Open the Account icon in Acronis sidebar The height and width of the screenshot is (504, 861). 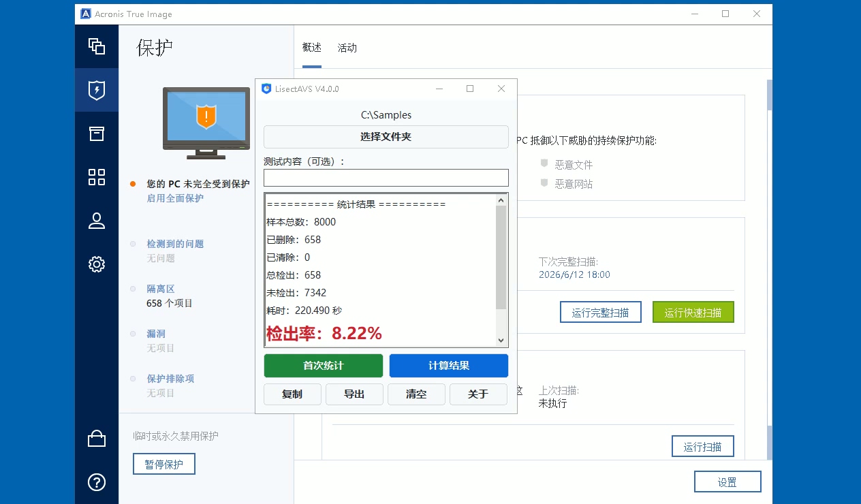click(x=97, y=221)
